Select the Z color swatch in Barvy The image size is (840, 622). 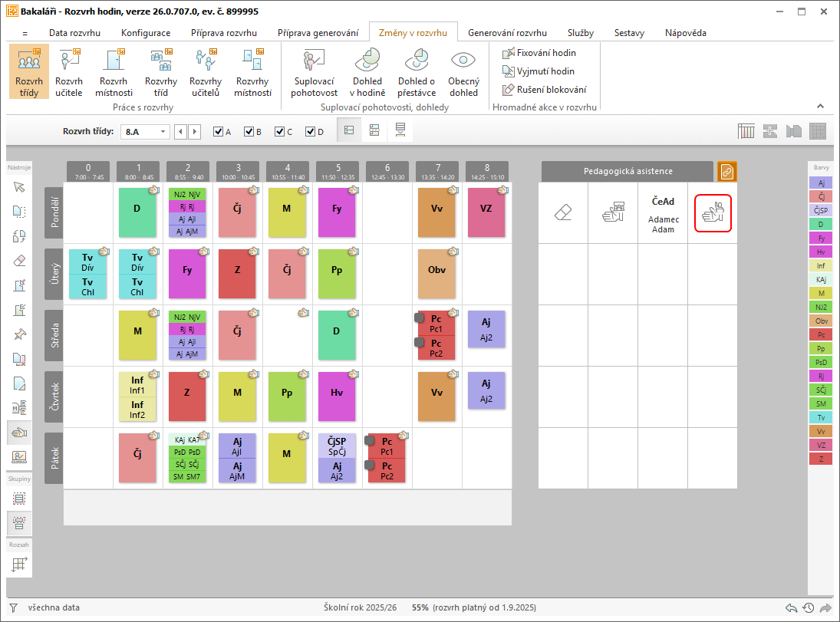pyautogui.click(x=821, y=459)
